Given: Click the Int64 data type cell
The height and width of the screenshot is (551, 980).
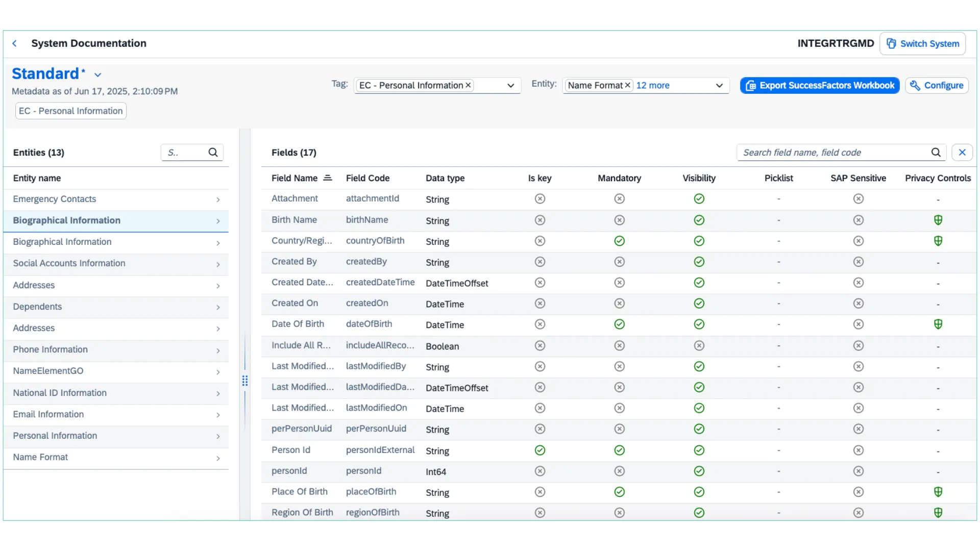Looking at the screenshot, I should [436, 472].
